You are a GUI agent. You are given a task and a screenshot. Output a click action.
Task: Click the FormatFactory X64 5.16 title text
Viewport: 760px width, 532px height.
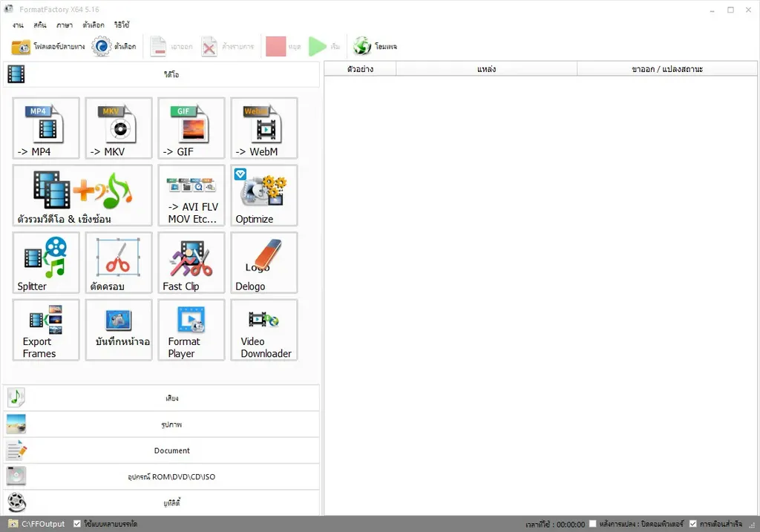pyautogui.click(x=59, y=9)
